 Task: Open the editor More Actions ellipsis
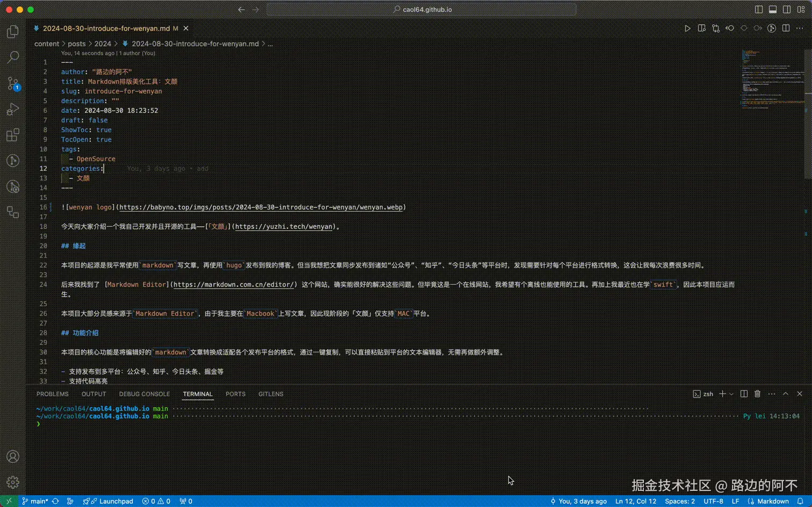(x=800, y=28)
